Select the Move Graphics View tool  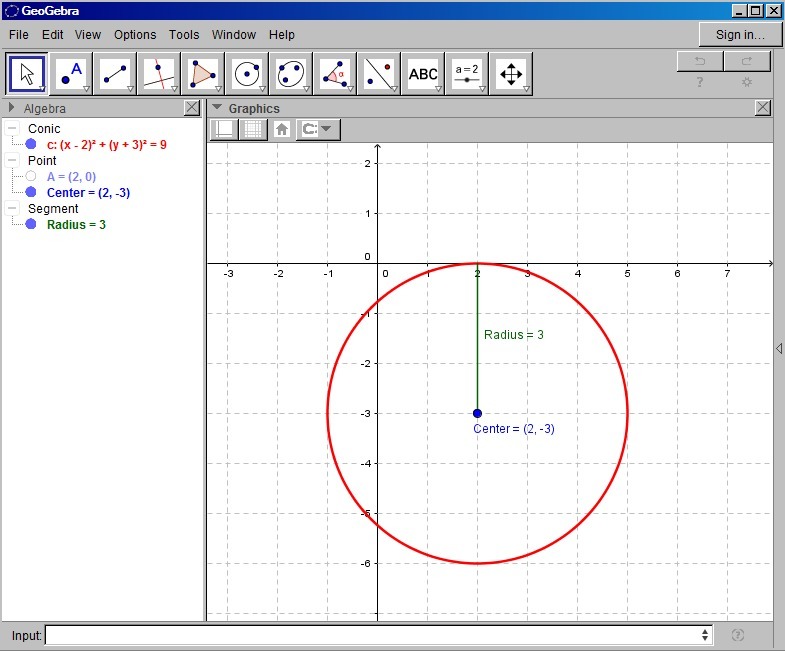510,74
